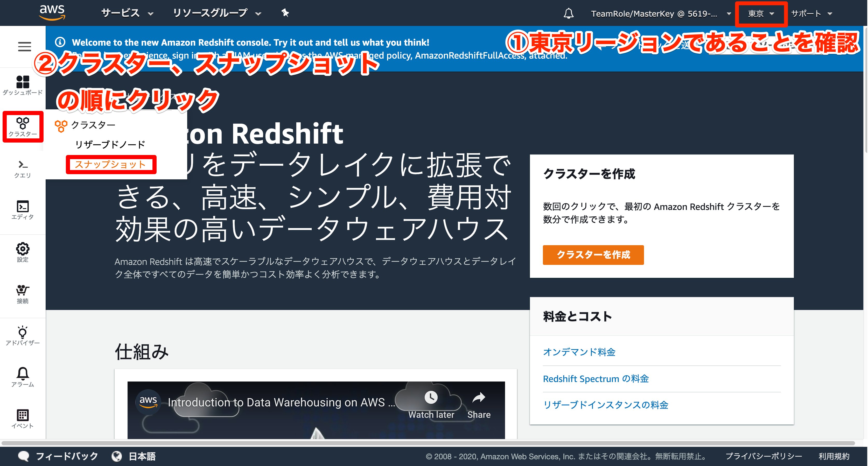Viewport: 868px width, 466px height.
Task: Toggle the hamburger navigation menu
Action: 24,46
